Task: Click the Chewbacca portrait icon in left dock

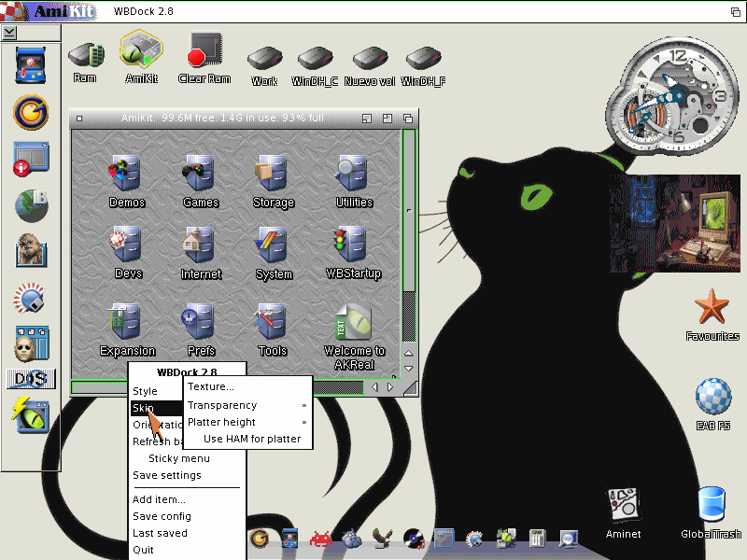Action: 31,250
